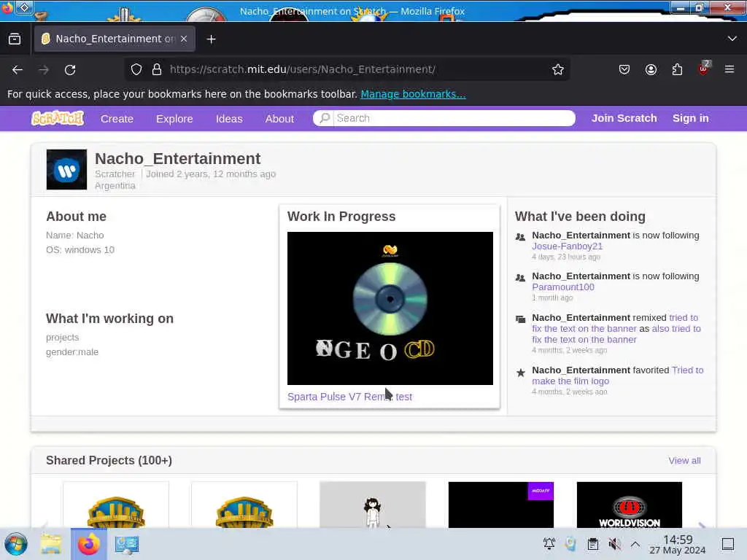Open the second gold shield shared project

244,505
